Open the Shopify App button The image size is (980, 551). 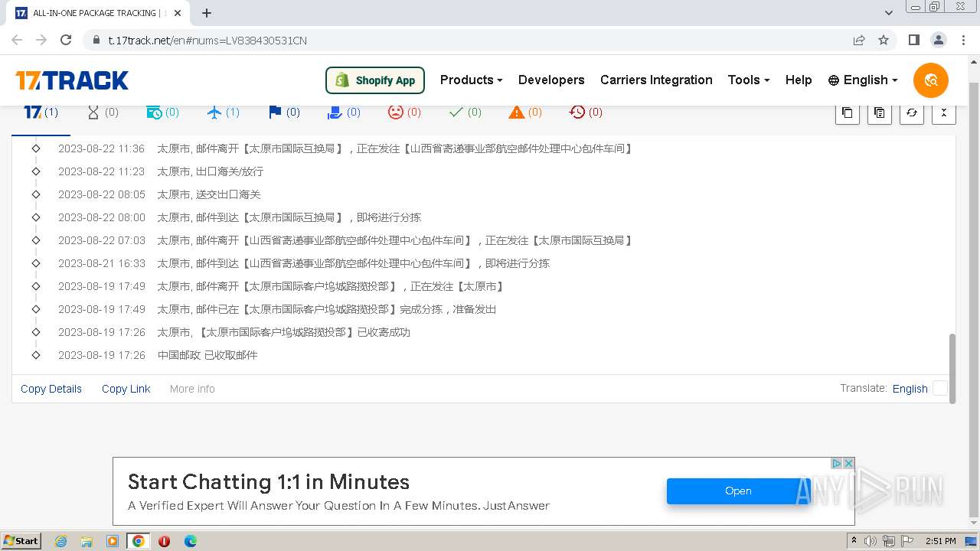pos(375,80)
